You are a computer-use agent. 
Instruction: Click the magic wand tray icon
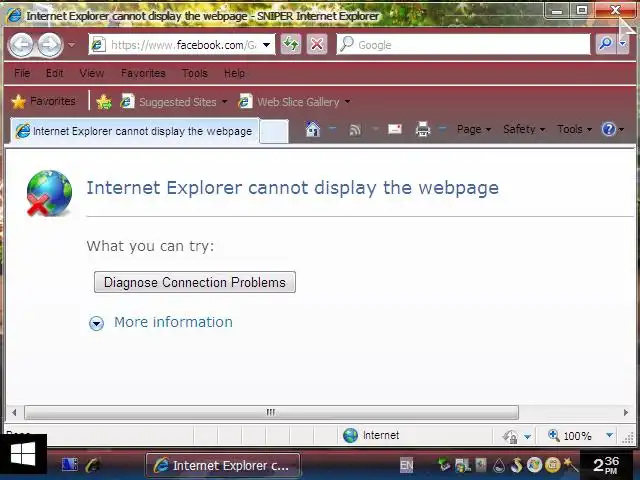(x=570, y=464)
